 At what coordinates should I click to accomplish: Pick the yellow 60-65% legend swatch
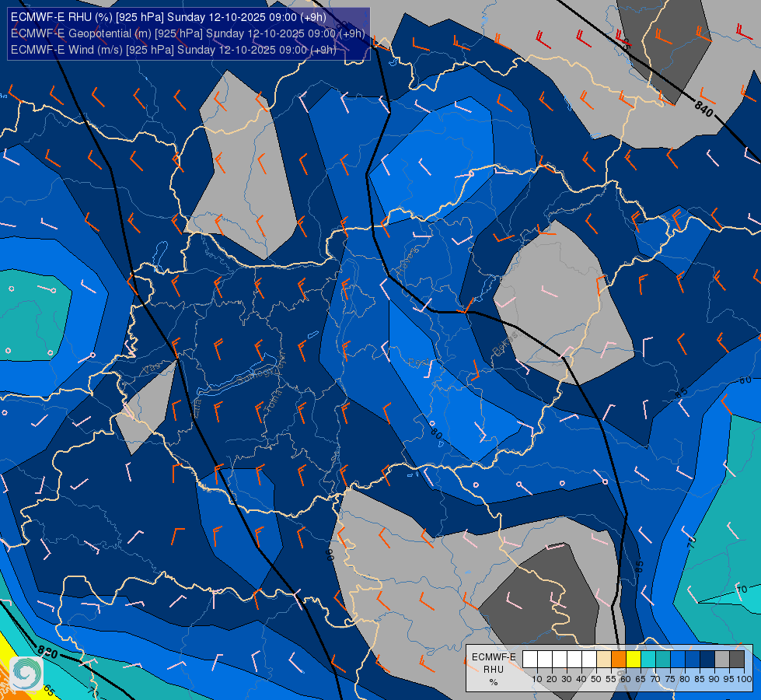click(634, 660)
